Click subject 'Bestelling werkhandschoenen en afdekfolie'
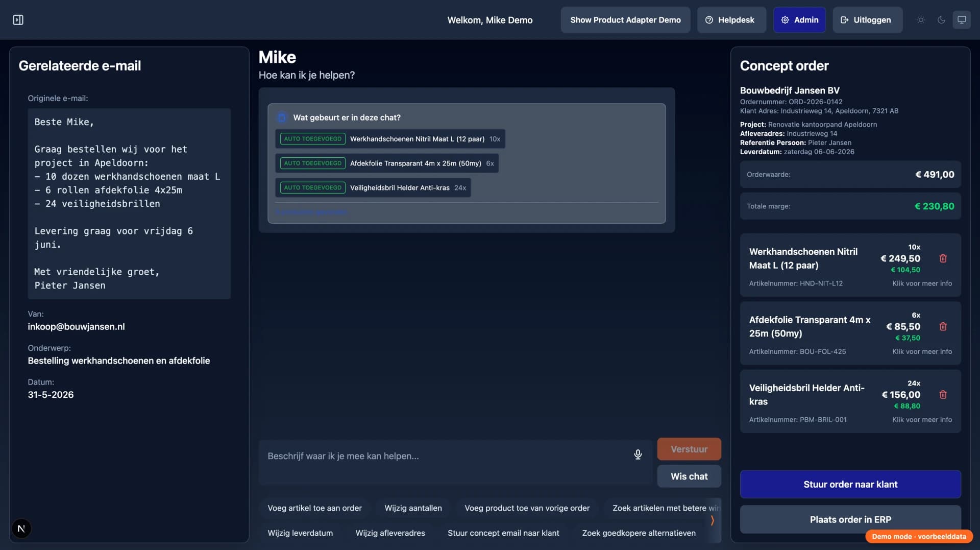Viewport: 980px width, 550px height. point(118,361)
